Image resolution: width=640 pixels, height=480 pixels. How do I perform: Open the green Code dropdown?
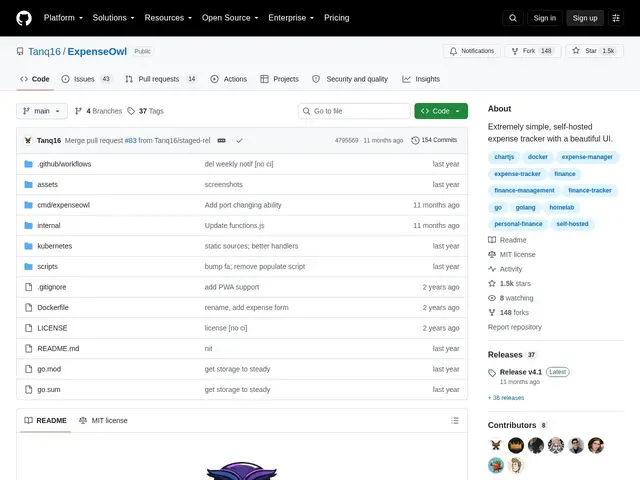pos(441,111)
